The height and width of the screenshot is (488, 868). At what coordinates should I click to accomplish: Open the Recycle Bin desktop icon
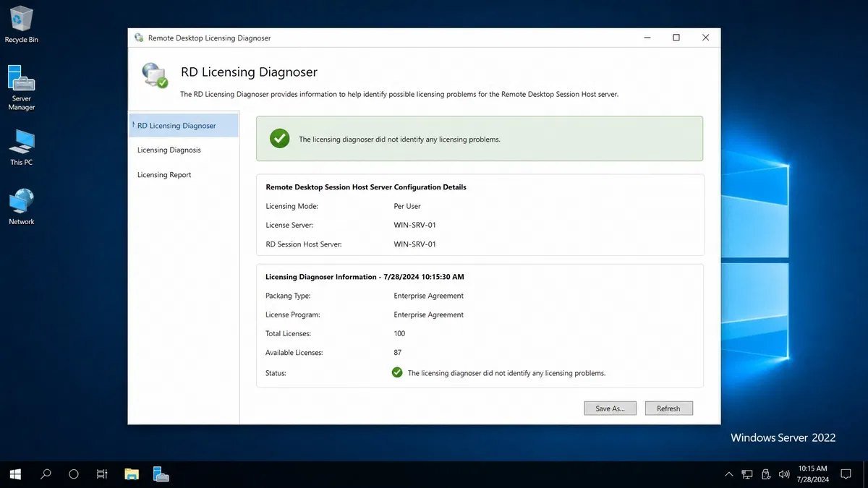pos(21,25)
